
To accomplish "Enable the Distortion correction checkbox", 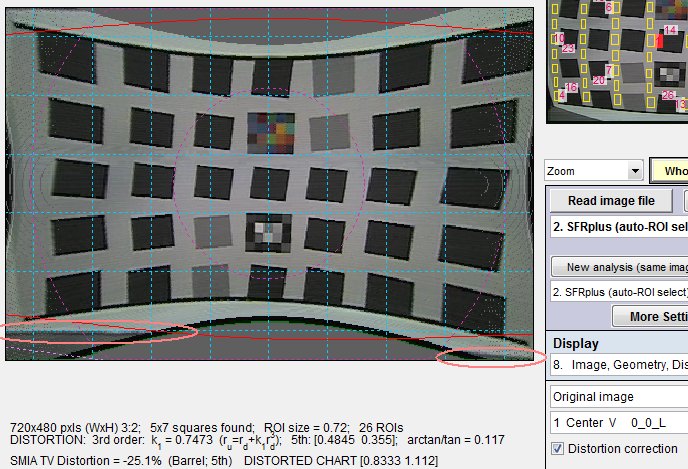I will (x=558, y=449).
